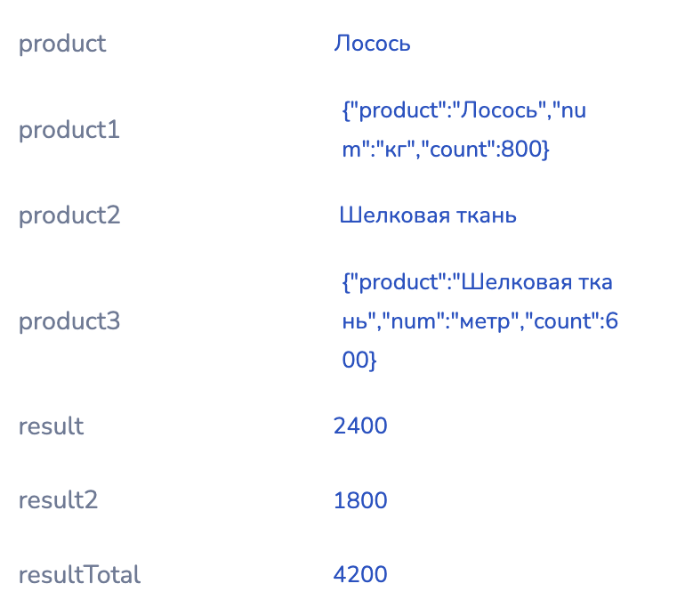Click the "Лосось" word inside product1 JSON
This screenshot has height=616, width=685.
coord(499,110)
